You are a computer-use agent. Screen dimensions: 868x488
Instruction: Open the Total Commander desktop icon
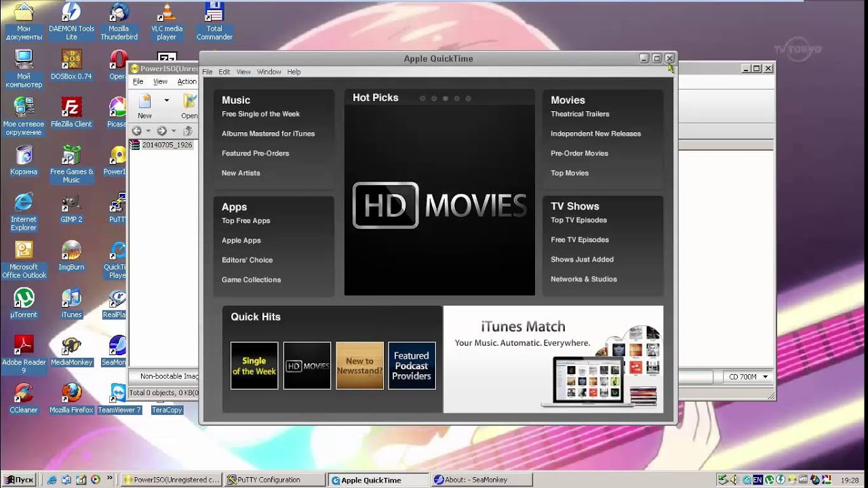pyautogui.click(x=214, y=21)
